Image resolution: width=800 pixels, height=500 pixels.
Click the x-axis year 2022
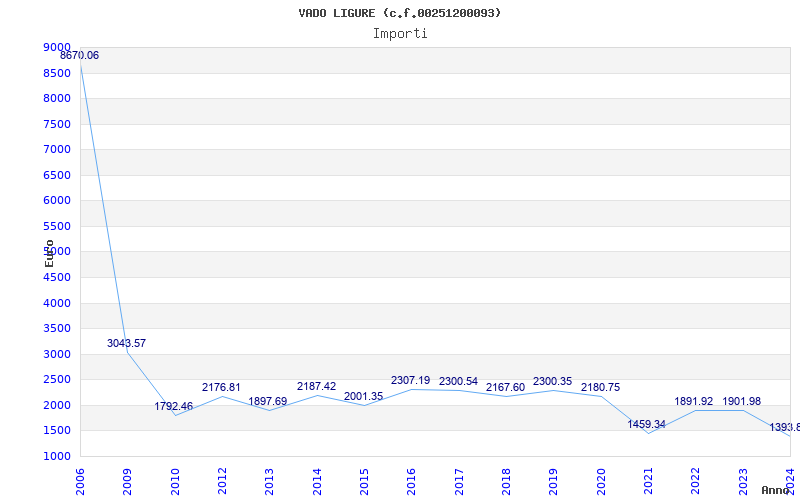click(x=696, y=482)
